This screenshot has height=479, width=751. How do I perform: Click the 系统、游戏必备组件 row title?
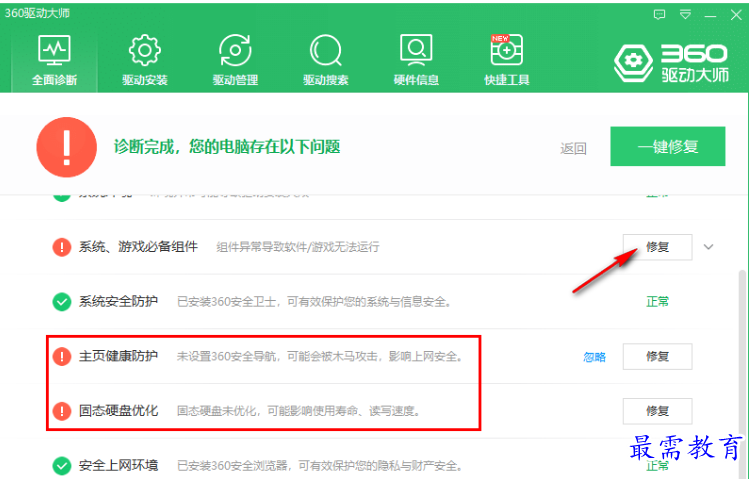pos(138,247)
